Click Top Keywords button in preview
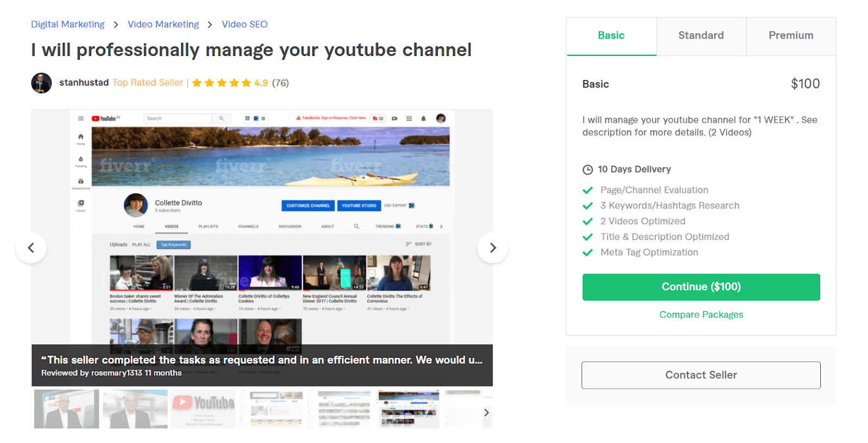 pyautogui.click(x=174, y=245)
